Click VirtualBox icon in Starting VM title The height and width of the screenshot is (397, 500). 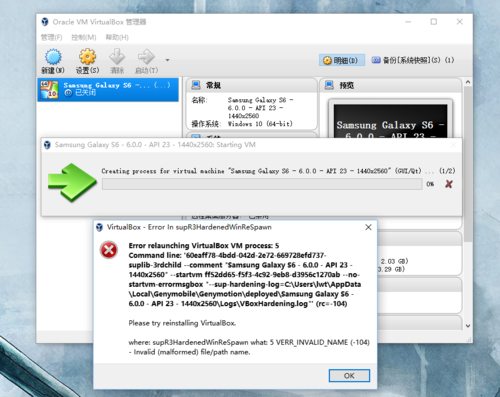tap(47, 145)
